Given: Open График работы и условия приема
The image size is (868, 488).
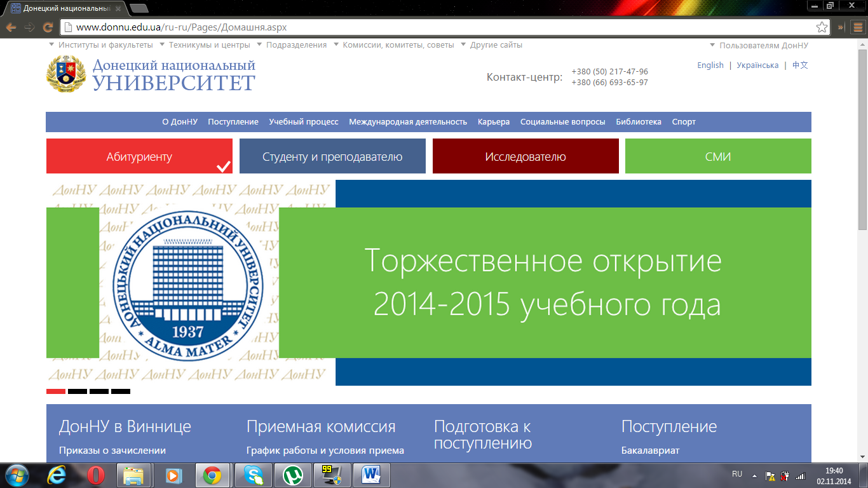Looking at the screenshot, I should pos(325,451).
